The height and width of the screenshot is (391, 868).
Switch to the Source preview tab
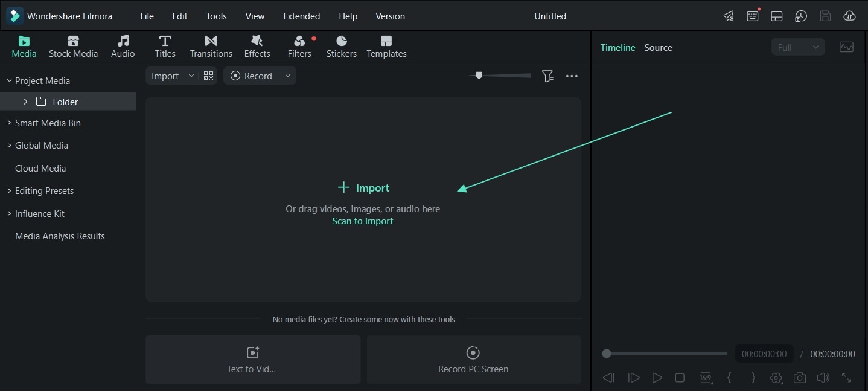tap(658, 47)
